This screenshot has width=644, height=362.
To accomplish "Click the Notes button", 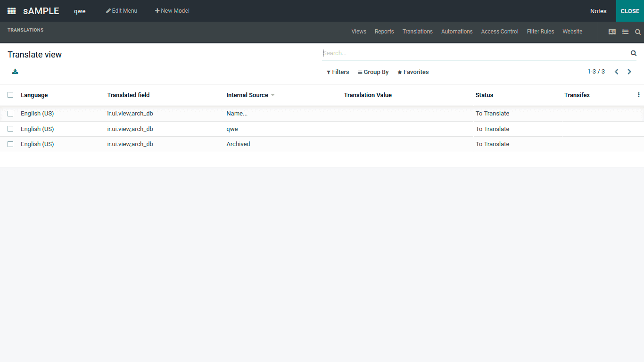I will pos(598,11).
